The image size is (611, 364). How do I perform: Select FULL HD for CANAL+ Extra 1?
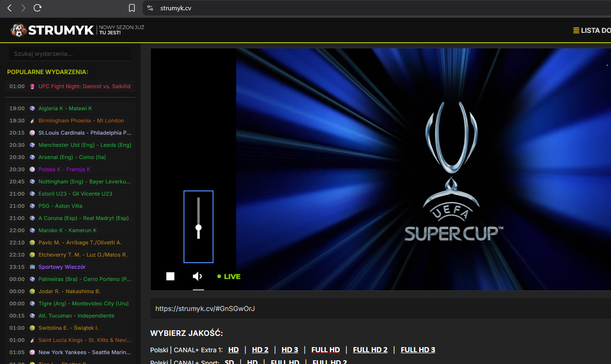[326, 350]
